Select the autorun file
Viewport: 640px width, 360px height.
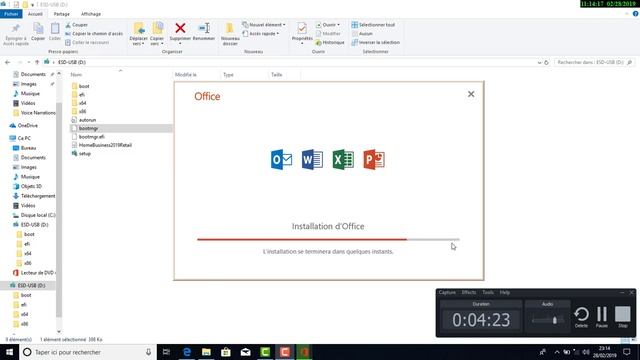[x=87, y=120]
